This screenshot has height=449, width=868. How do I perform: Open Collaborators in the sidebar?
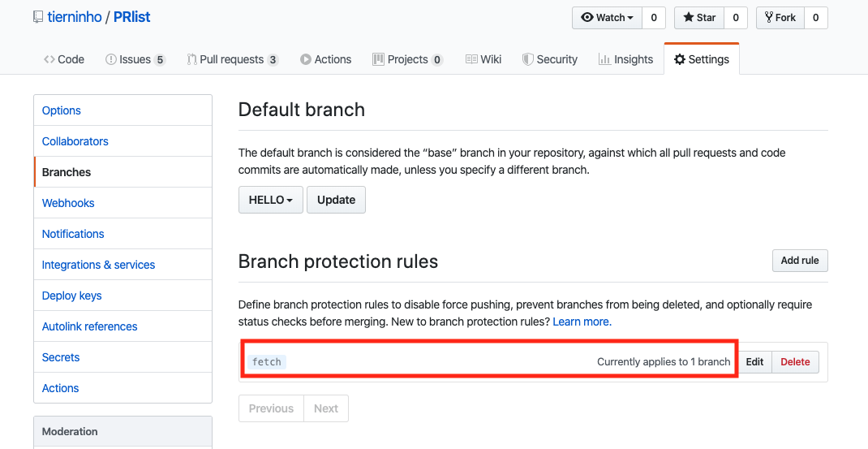(x=122, y=141)
